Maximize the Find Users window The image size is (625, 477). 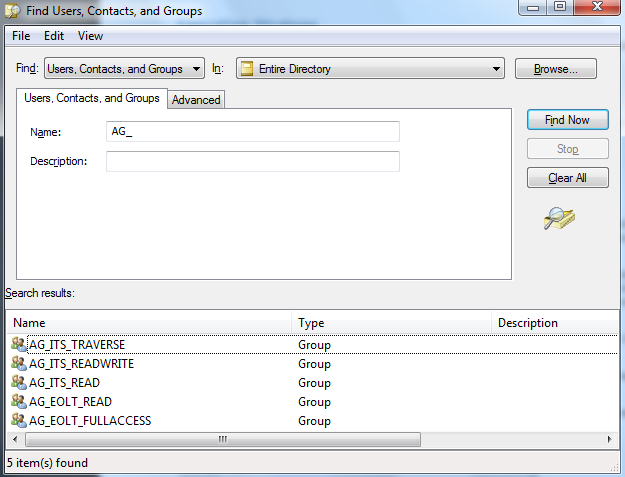pos(560,7)
